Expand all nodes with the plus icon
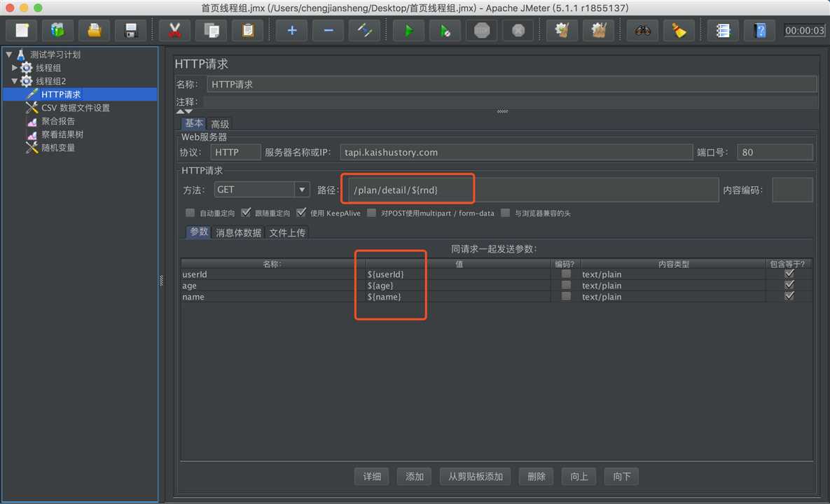This screenshot has width=830, height=504. pos(291,30)
